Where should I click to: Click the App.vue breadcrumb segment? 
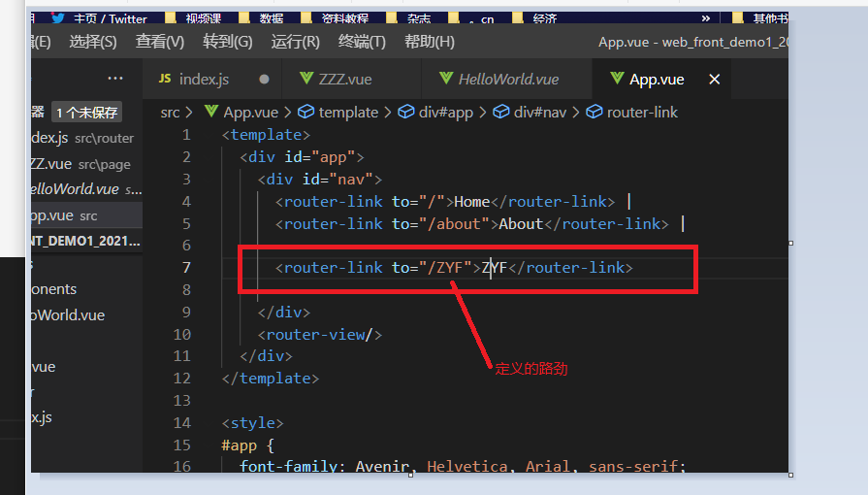[251, 113]
